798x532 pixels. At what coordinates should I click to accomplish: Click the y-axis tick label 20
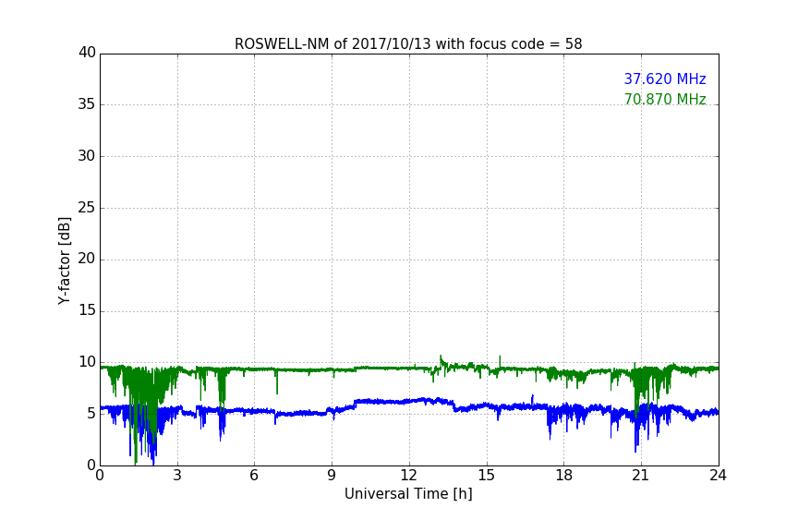(87, 260)
